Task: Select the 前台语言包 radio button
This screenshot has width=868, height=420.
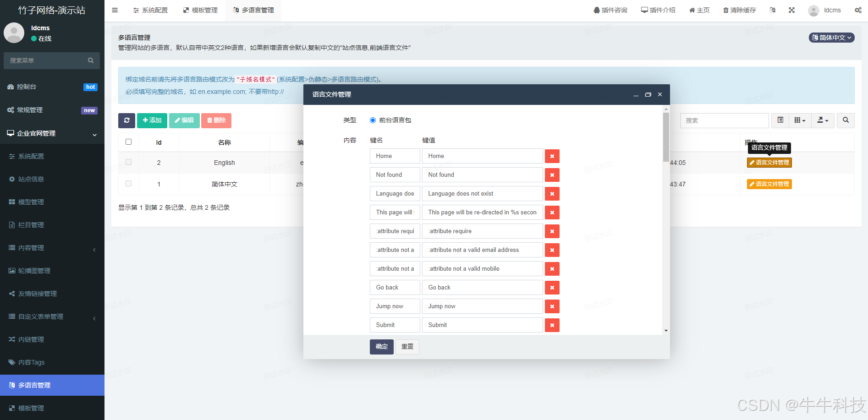Action: pos(373,120)
